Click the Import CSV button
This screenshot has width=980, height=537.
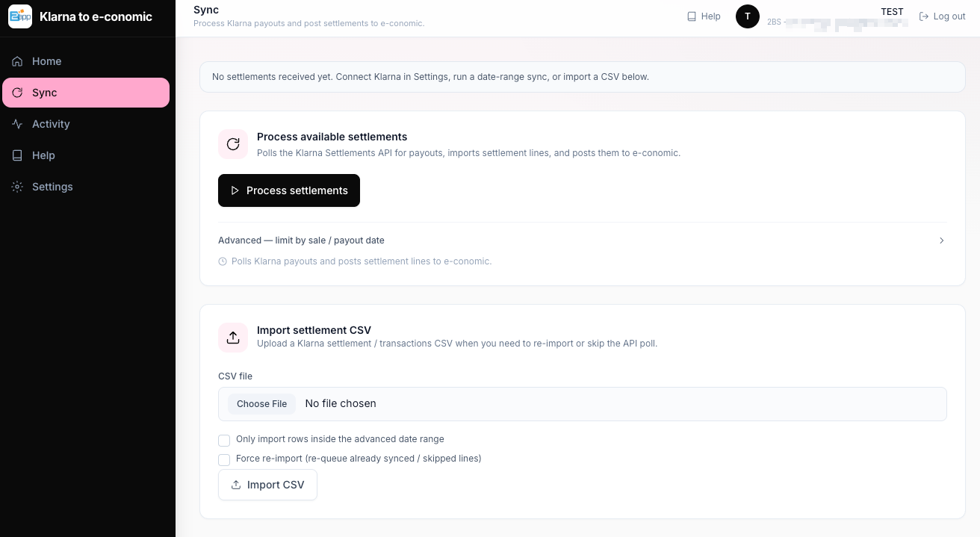[267, 485]
